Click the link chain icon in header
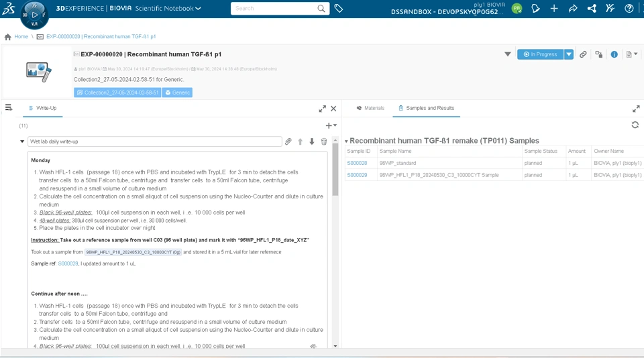Screen dimensions: 644x358 click(x=583, y=54)
